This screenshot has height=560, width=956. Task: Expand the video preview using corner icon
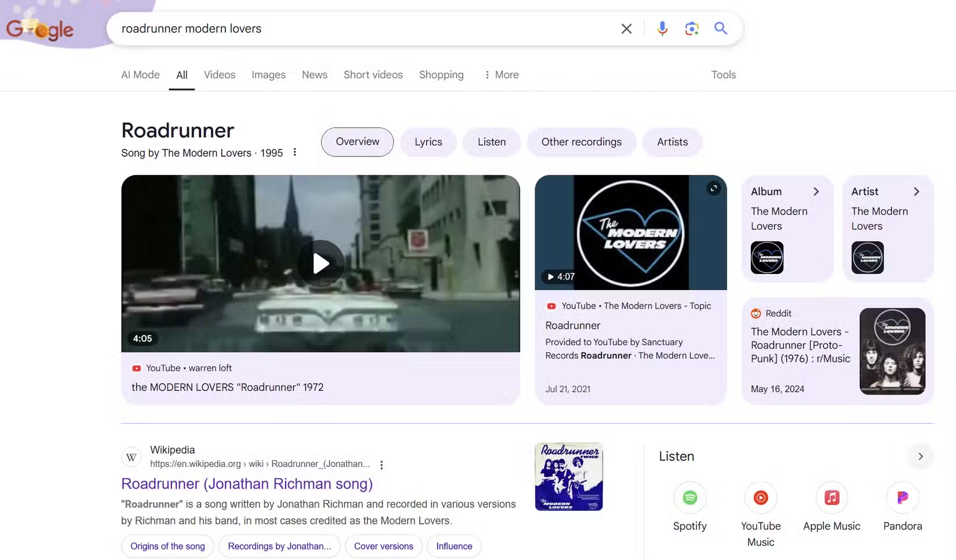[x=714, y=188]
